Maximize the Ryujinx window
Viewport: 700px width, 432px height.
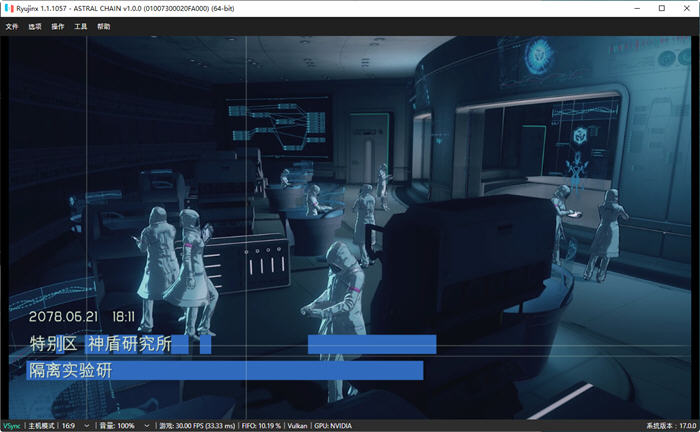pyautogui.click(x=662, y=8)
